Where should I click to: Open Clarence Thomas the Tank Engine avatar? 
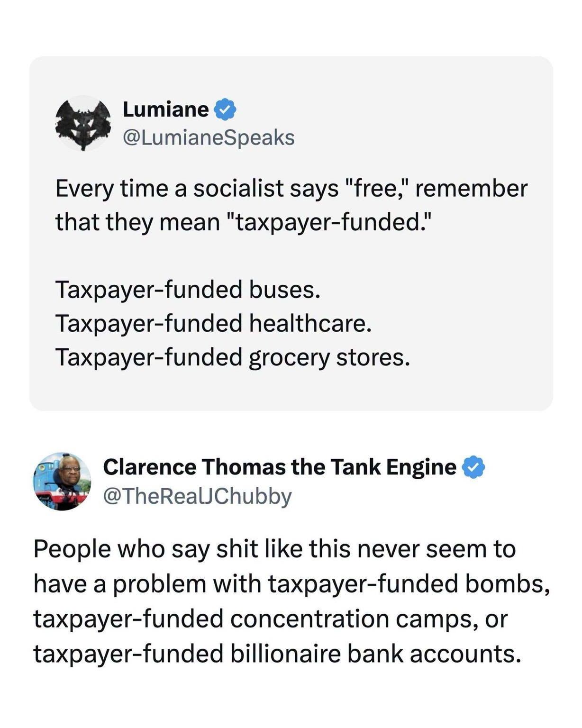(x=62, y=481)
